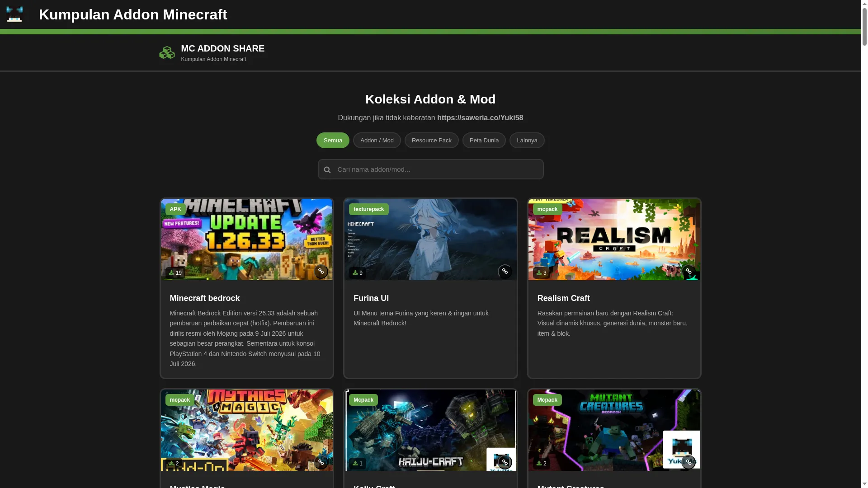This screenshot has width=868, height=488.
Task: Click the download count 19 on Minecraft bedrock
Action: point(175,273)
